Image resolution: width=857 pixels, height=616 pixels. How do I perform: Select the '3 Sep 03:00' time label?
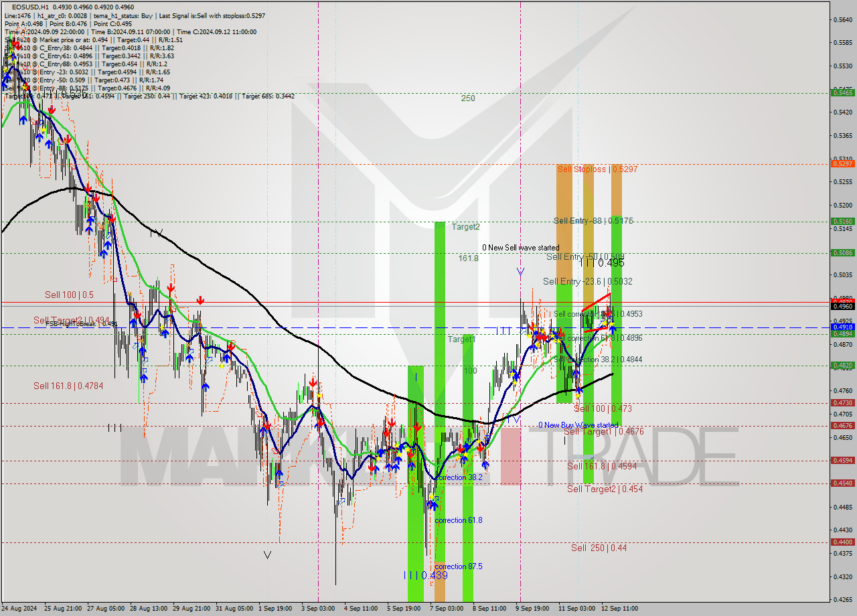318,609
